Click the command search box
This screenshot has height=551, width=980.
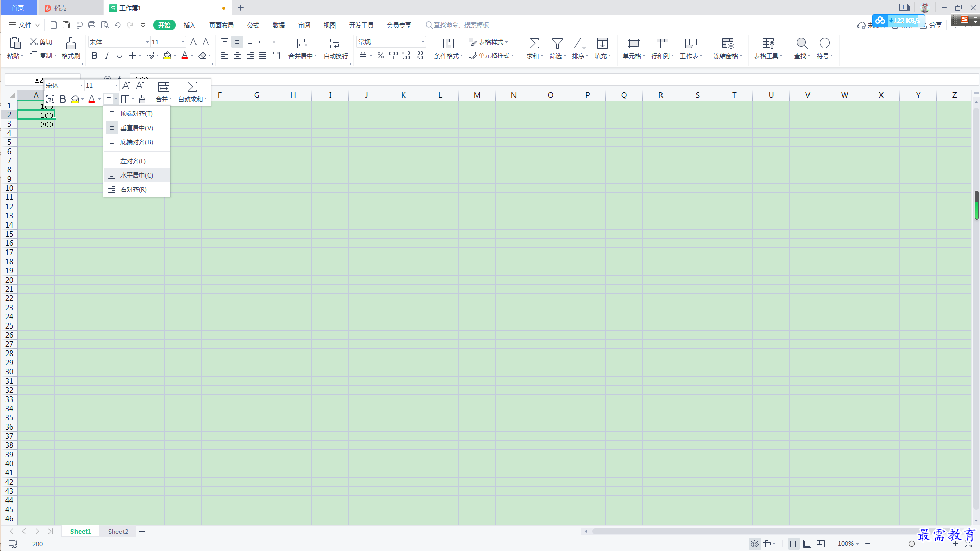(x=457, y=25)
